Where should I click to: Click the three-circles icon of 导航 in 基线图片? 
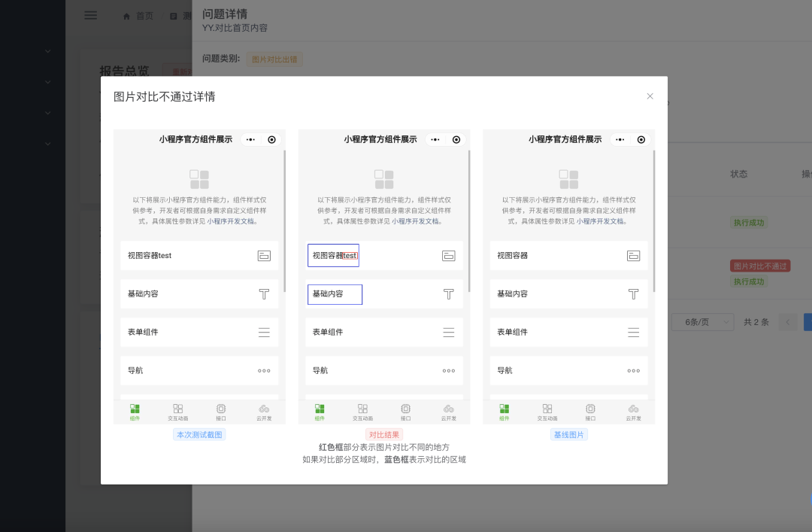tap(633, 371)
